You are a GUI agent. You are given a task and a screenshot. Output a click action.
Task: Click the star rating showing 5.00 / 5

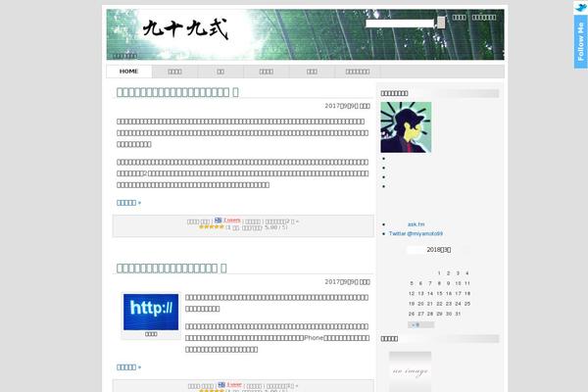point(211,227)
